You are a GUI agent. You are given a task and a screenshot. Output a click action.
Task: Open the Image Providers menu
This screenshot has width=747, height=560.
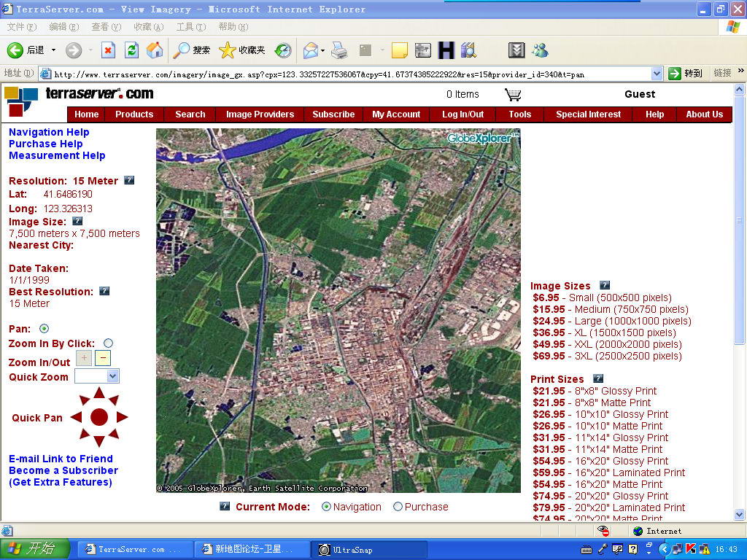260,114
